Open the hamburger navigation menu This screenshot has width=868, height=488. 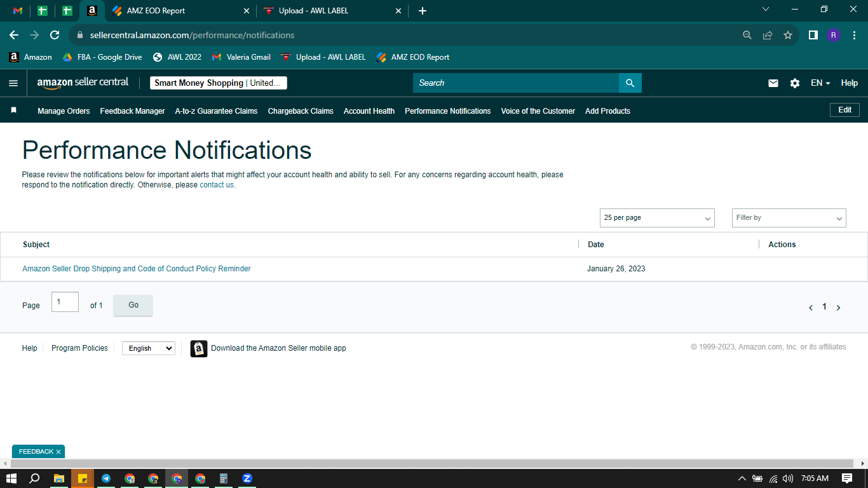click(x=13, y=83)
